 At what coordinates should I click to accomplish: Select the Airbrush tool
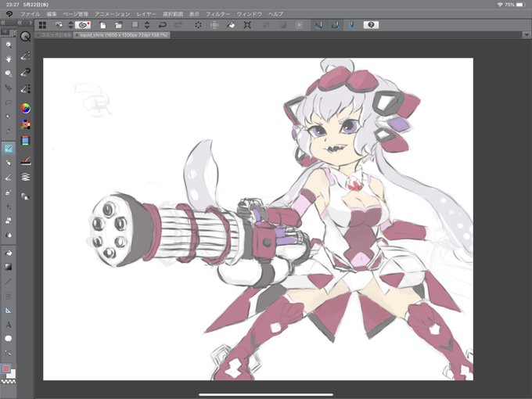point(9,192)
